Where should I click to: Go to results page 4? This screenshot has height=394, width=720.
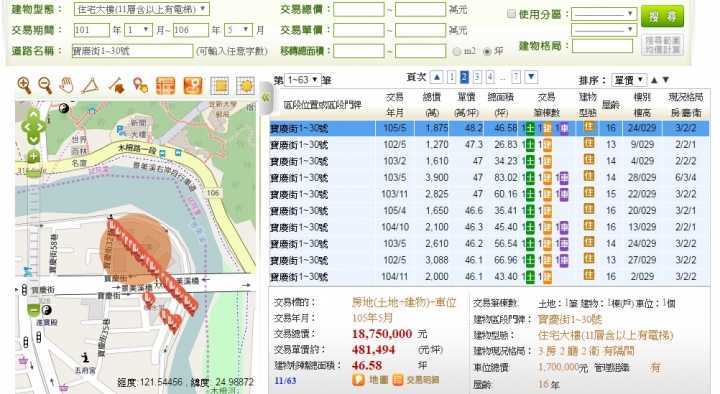click(x=490, y=77)
